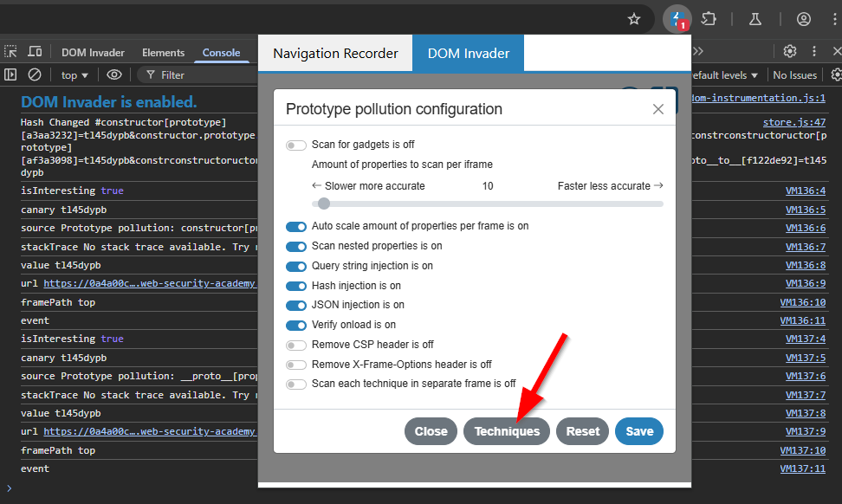This screenshot has height=504, width=842.
Task: Toggle the Scan for gadgets switch
Action: click(296, 145)
